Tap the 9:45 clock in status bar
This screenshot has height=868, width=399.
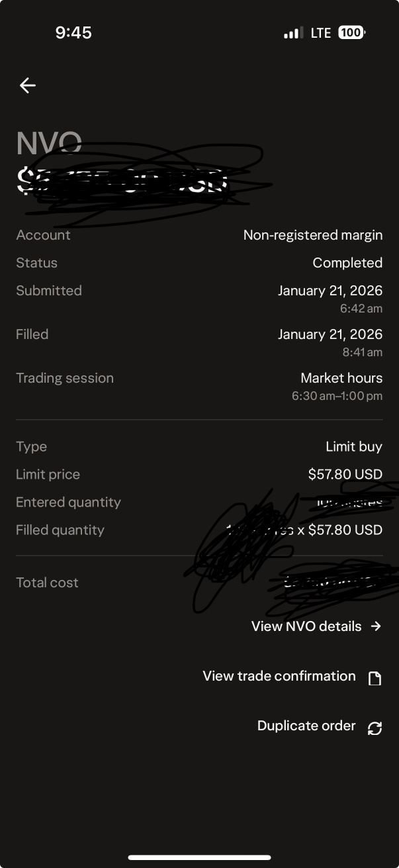click(x=73, y=32)
